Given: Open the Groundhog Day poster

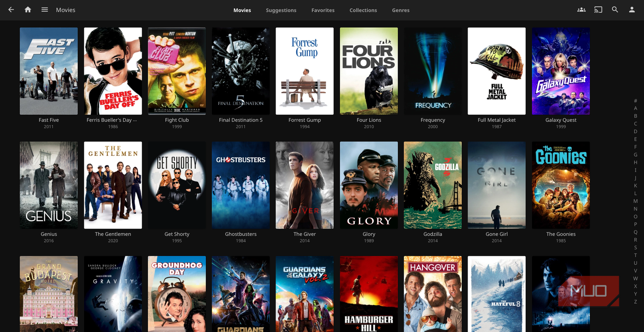Looking at the screenshot, I should tap(177, 294).
